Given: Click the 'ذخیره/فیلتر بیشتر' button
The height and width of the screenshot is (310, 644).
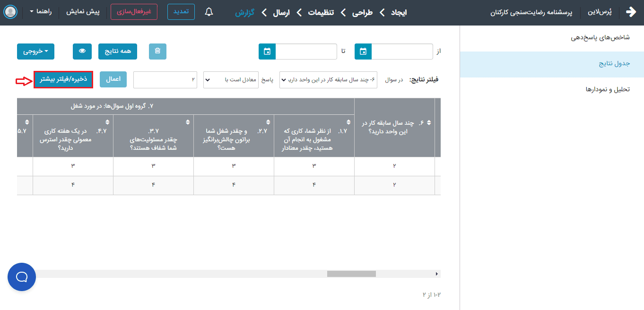Looking at the screenshot, I should pos(63,79).
